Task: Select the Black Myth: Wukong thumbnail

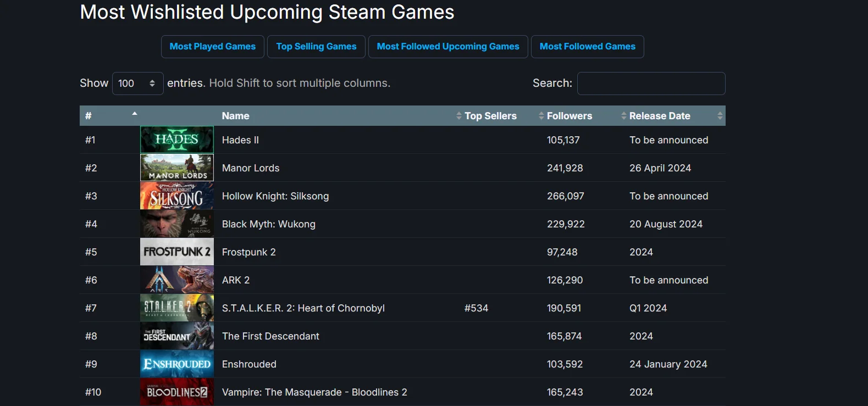Action: (x=176, y=224)
